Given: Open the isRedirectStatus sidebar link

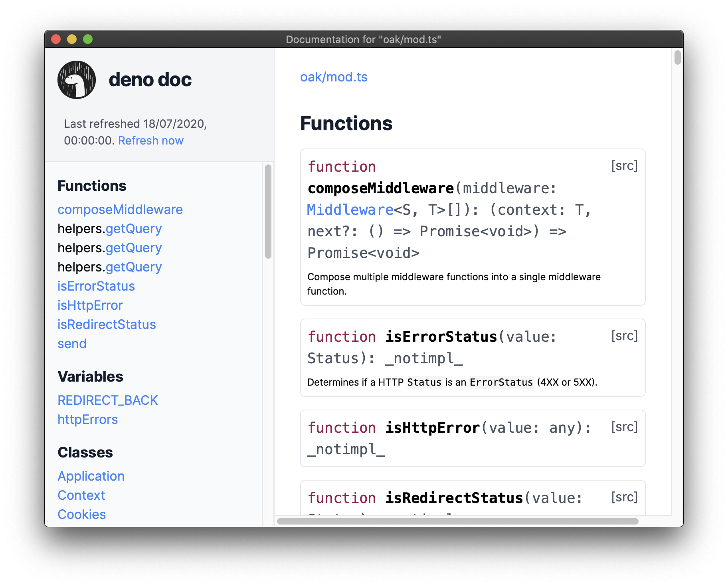Looking at the screenshot, I should 107,325.
